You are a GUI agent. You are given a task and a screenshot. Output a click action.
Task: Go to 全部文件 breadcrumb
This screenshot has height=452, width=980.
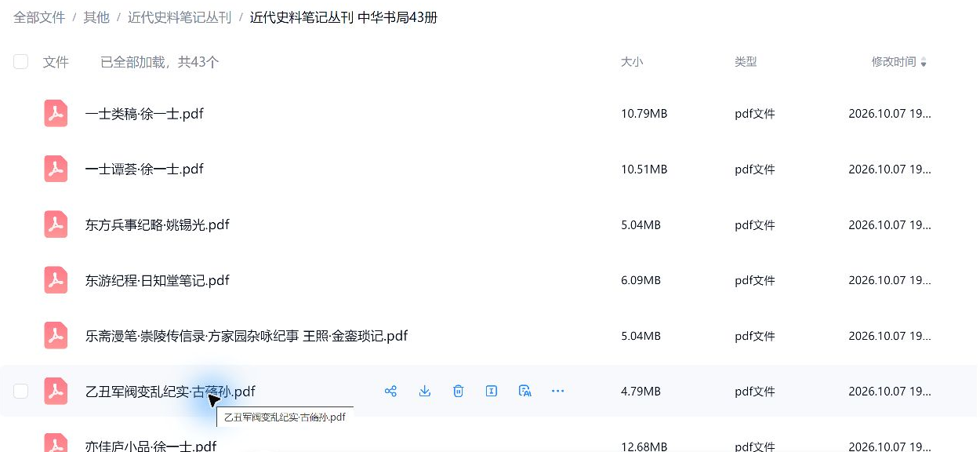click(39, 17)
